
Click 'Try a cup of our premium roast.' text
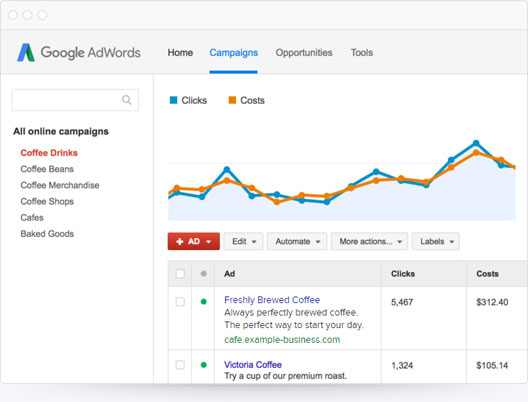pos(286,376)
